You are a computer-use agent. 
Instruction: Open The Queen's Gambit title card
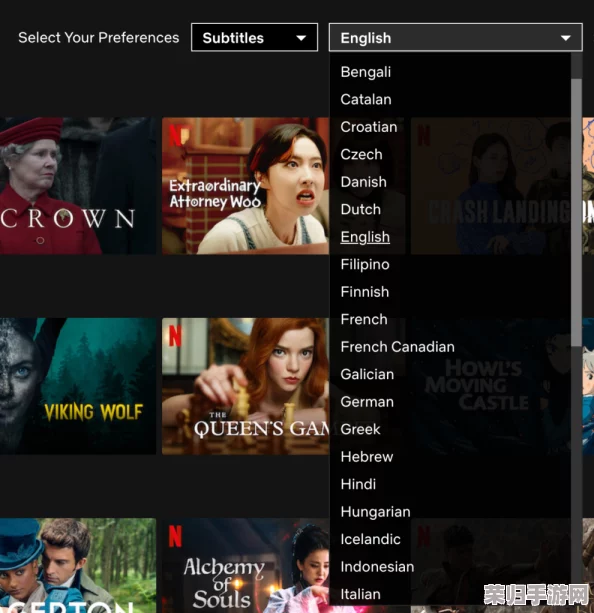point(245,386)
